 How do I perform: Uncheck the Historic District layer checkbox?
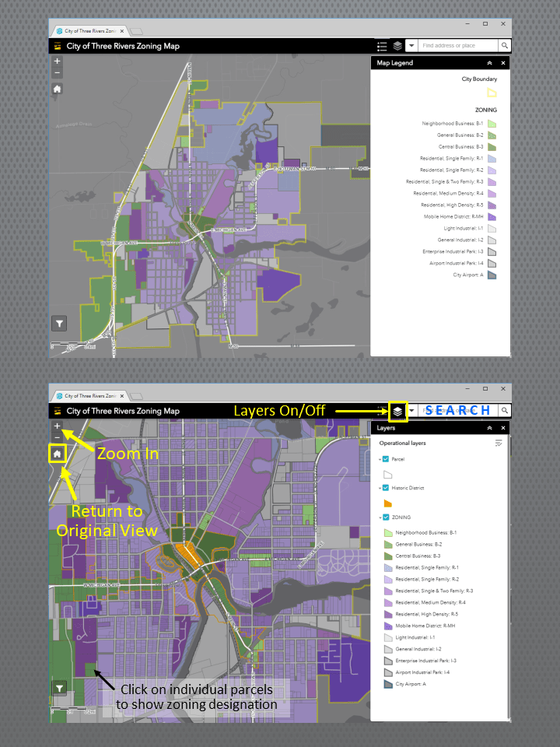[x=387, y=488]
